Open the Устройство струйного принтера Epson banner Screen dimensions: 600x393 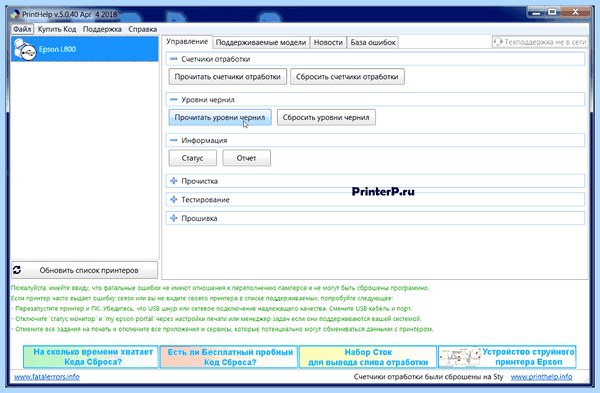tap(507, 357)
